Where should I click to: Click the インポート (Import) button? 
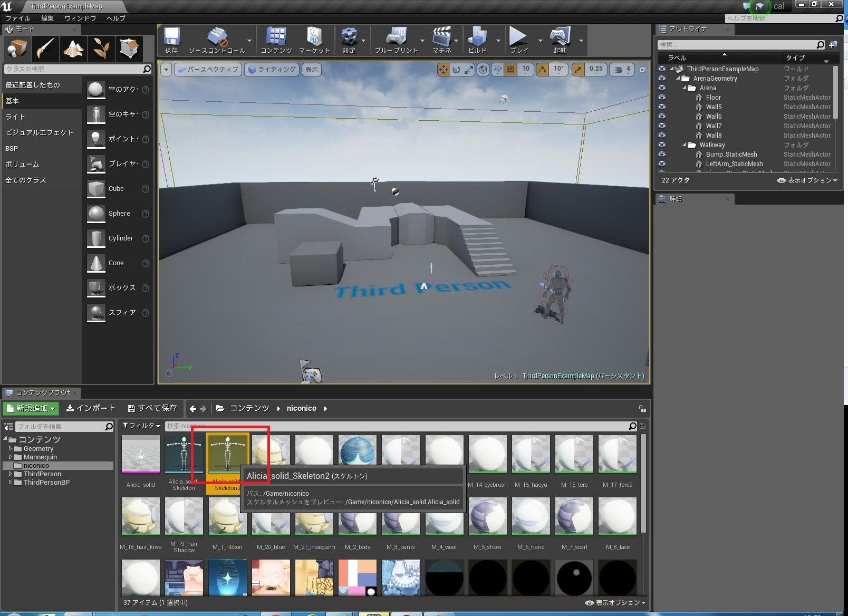pos(91,408)
